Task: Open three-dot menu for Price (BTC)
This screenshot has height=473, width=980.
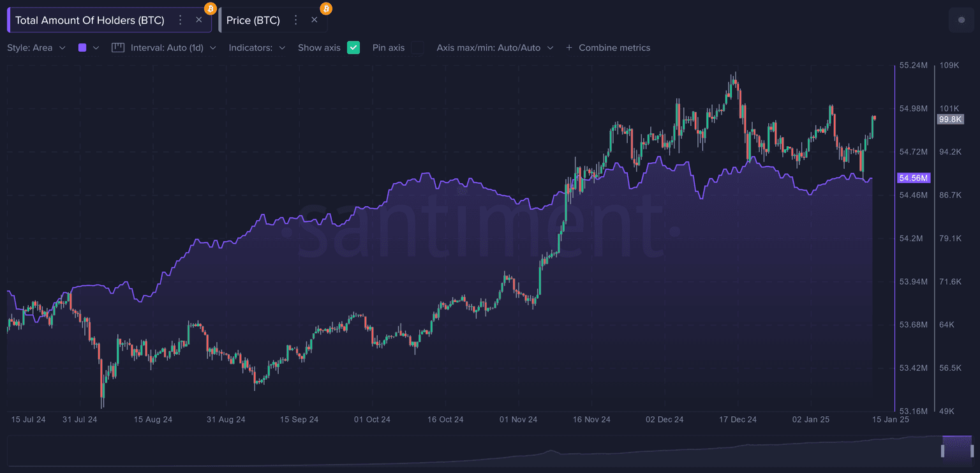Action: pos(295,20)
